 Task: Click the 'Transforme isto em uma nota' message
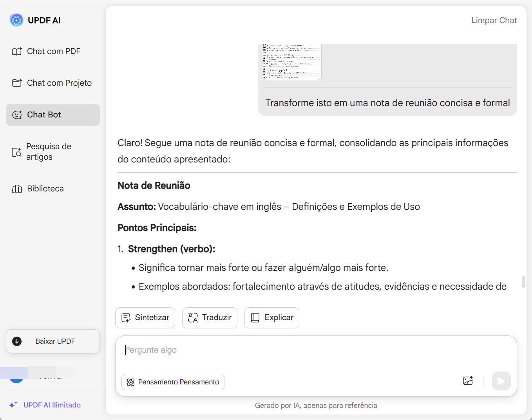pyautogui.click(x=388, y=103)
